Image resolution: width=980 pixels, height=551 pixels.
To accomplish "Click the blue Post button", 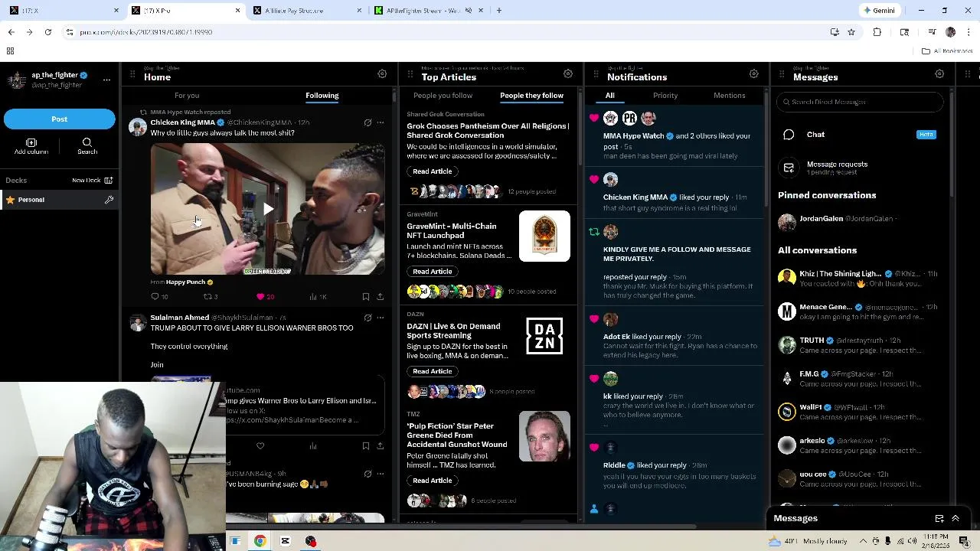I will (59, 119).
